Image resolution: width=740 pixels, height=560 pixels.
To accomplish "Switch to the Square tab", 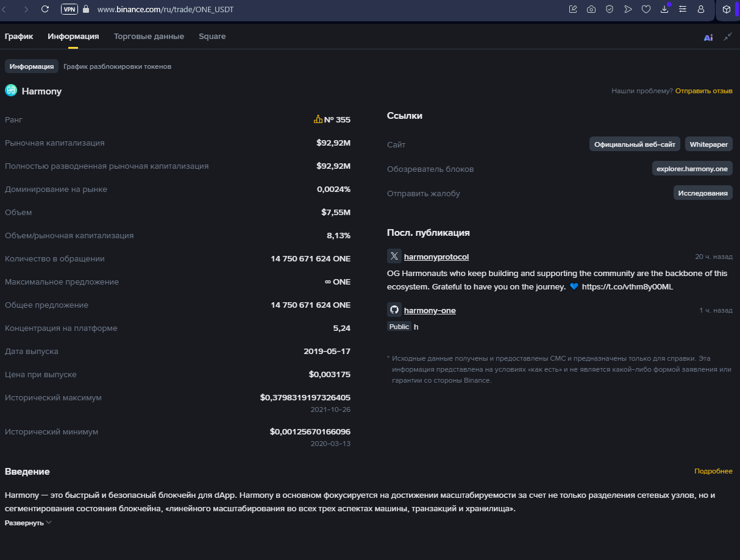I will tap(212, 37).
